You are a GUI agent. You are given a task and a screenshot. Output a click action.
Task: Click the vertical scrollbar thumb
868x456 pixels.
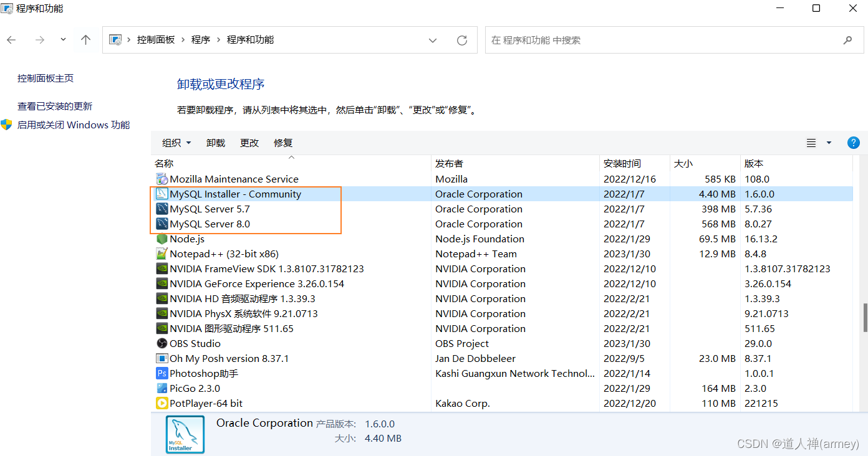click(x=864, y=318)
